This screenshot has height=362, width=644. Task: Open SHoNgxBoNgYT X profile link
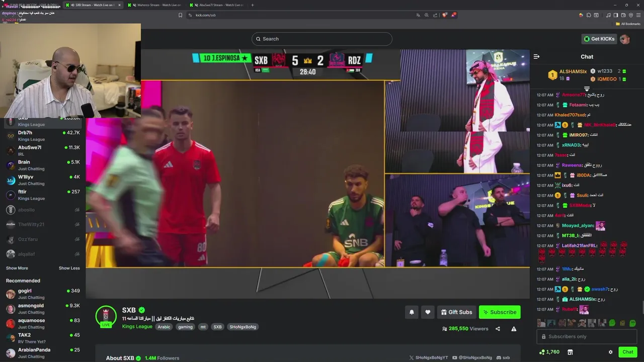(429, 358)
